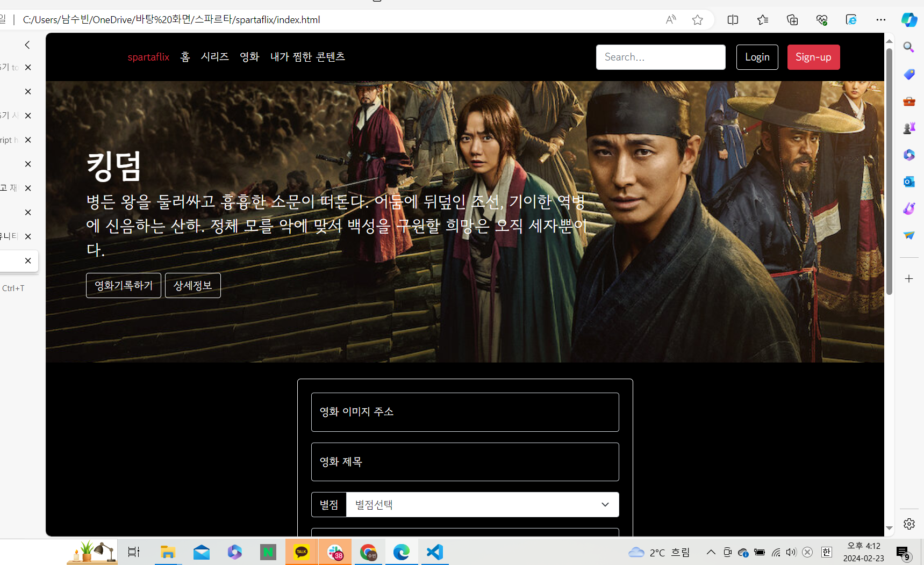
Task: Open the green N taskbar app
Action: point(268,552)
